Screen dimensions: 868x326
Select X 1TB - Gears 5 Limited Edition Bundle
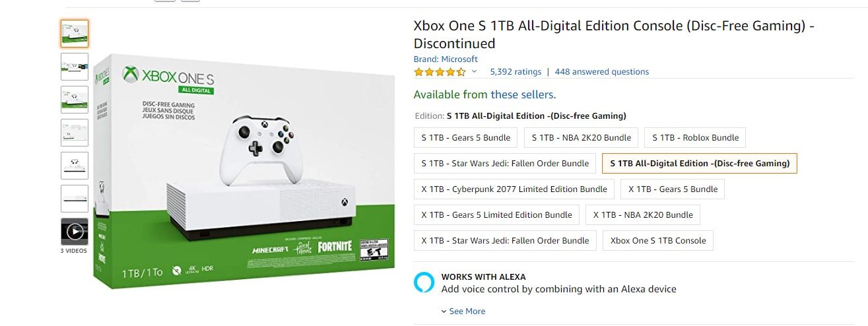tap(497, 215)
